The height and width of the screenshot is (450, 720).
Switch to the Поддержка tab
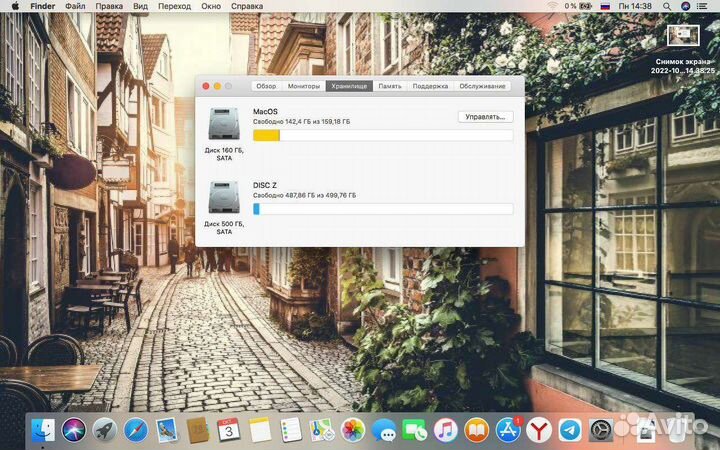point(430,86)
